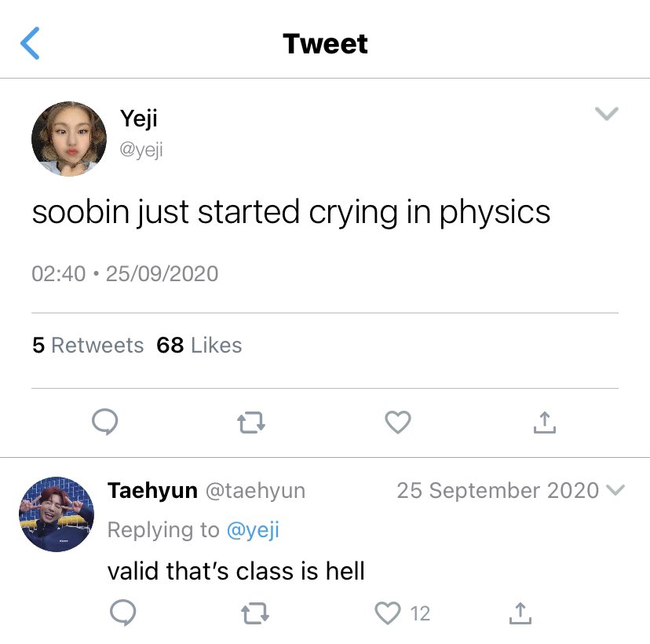Share Taehyun's reply
Image resolution: width=650 pixels, height=644 pixels.
(x=520, y=613)
